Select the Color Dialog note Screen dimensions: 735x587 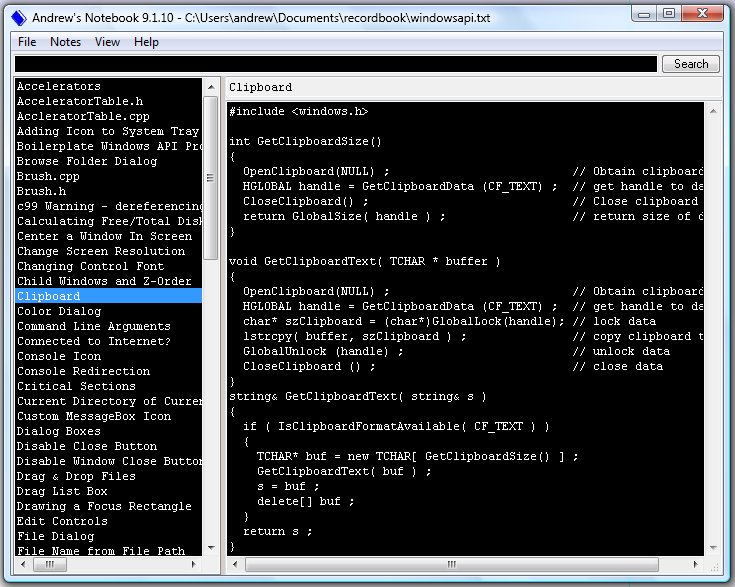tap(58, 311)
